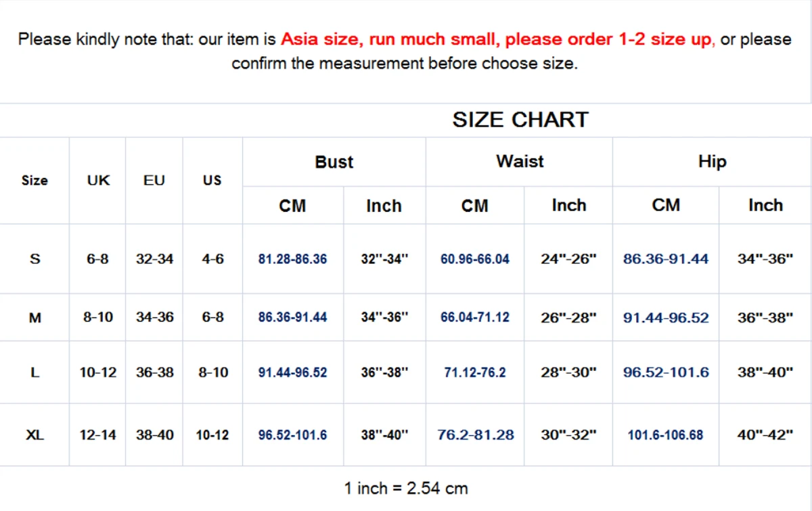Click the Bust column header
Screen dimensions: 812x511
pyautogui.click(x=334, y=162)
